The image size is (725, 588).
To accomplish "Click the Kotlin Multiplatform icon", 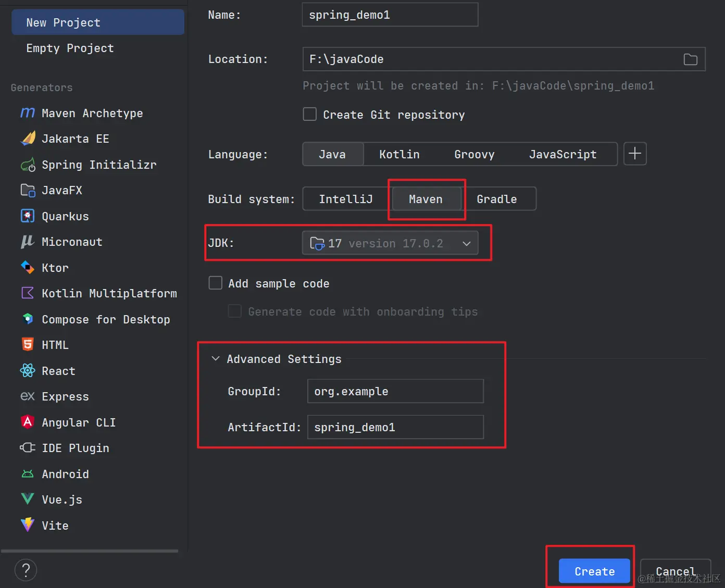I will pos(28,293).
